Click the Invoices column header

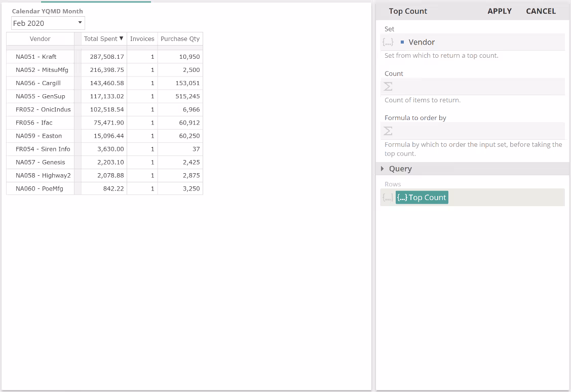click(142, 39)
